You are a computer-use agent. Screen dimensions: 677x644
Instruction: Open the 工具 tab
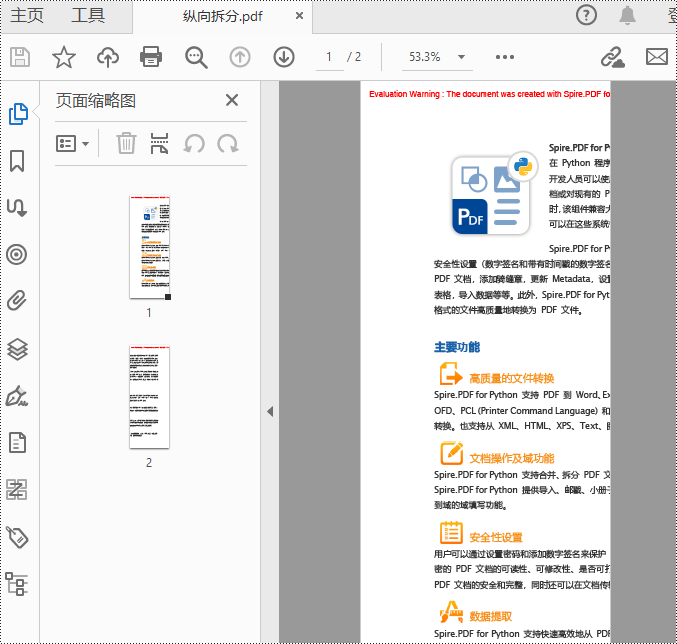pyautogui.click(x=88, y=16)
